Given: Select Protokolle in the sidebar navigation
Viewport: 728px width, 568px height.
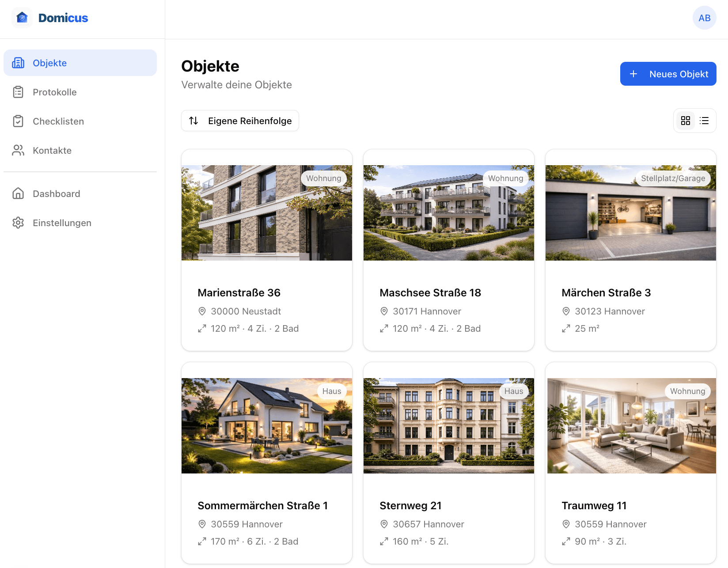Looking at the screenshot, I should click(55, 92).
